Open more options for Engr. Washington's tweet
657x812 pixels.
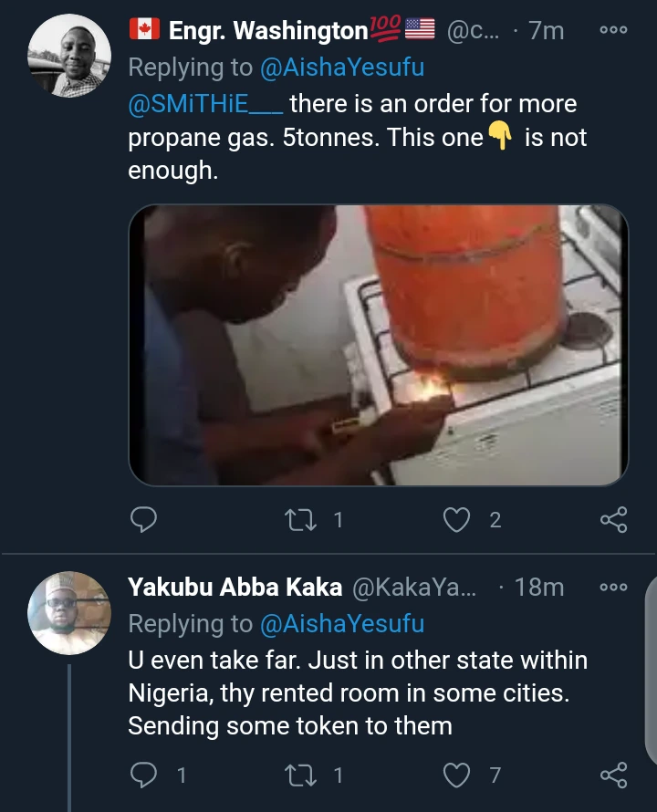click(613, 30)
